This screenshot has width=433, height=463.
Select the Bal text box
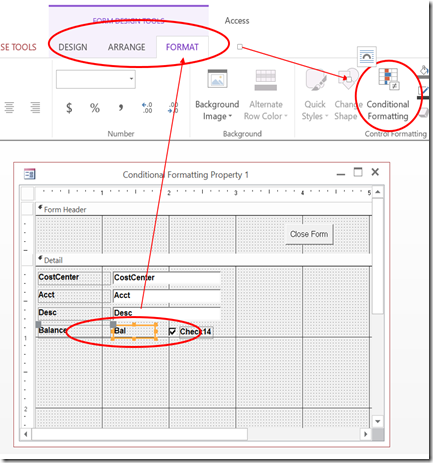coord(134,331)
